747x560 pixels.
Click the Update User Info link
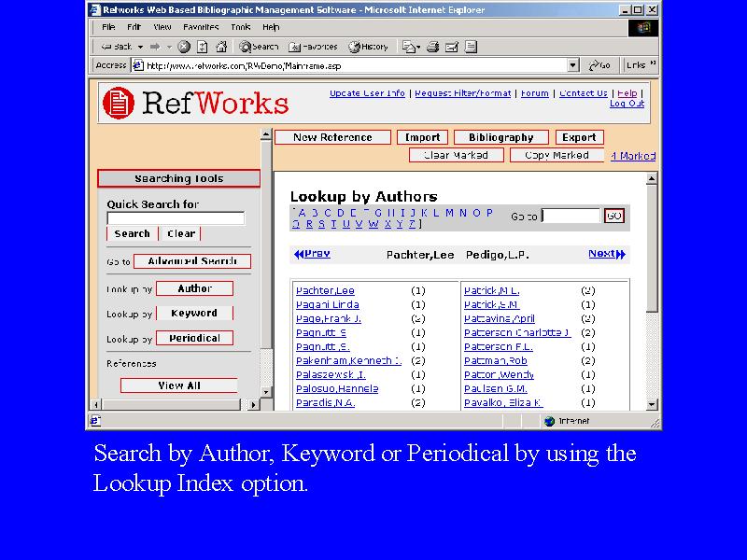point(367,93)
